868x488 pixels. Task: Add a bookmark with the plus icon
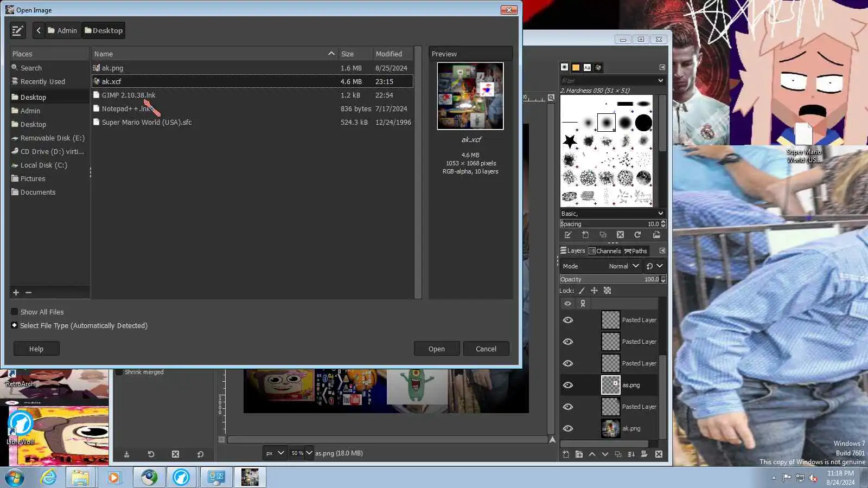(x=16, y=293)
